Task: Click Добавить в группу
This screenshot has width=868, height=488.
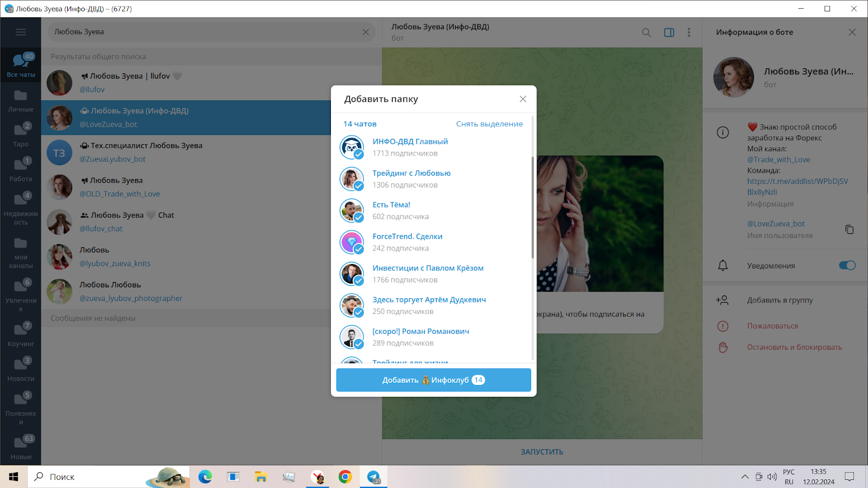Action: point(780,300)
